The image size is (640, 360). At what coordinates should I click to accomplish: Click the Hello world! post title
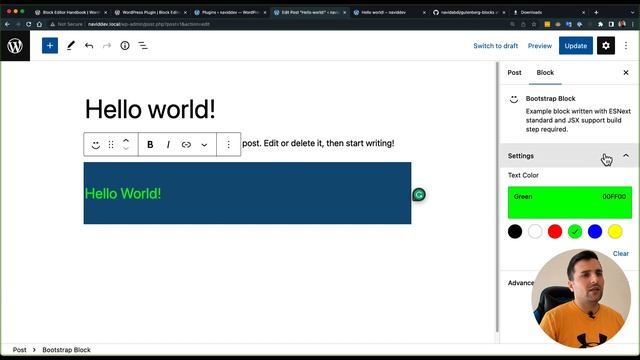(x=150, y=109)
